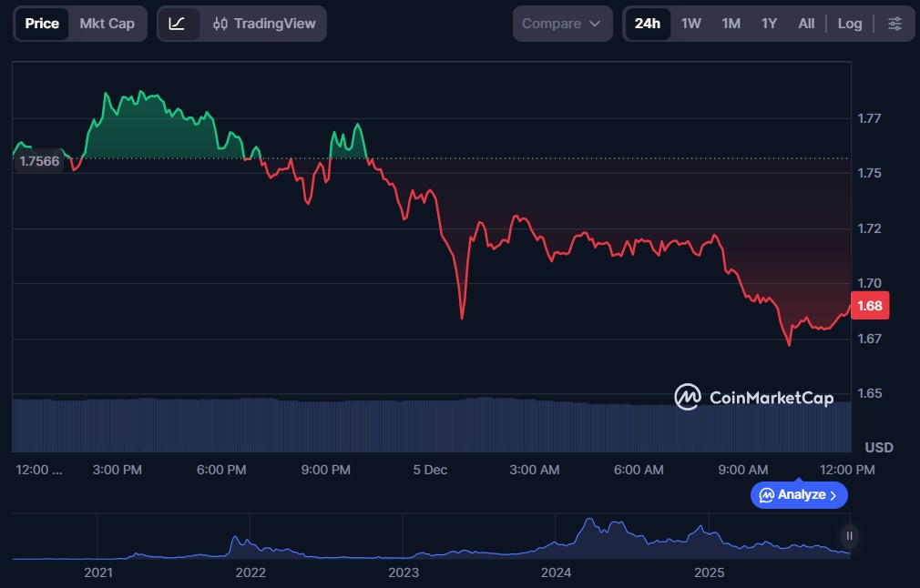This screenshot has width=920, height=588.
Task: Choose the 1M time range
Action: point(731,24)
